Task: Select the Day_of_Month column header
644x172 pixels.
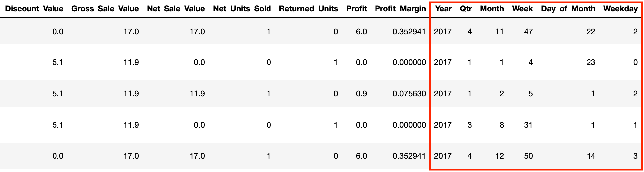Action: [x=568, y=9]
